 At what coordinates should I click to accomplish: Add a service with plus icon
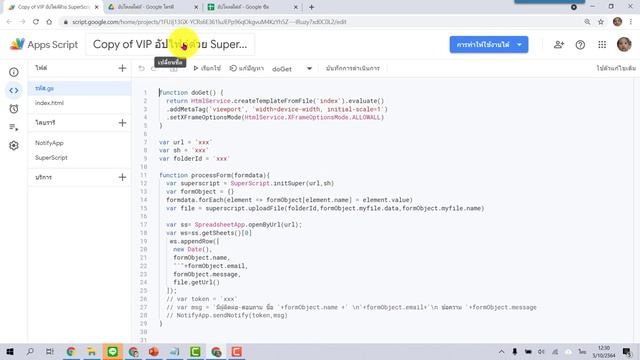122,177
